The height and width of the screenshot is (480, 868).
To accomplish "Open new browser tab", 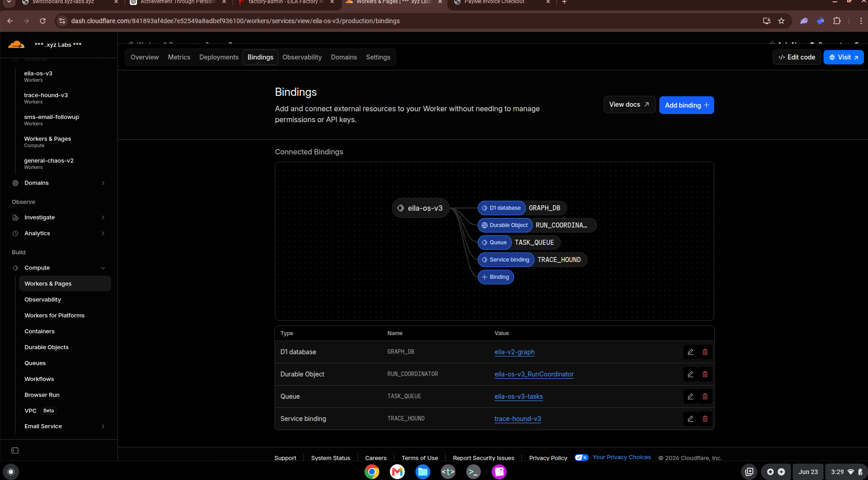I will pyautogui.click(x=564, y=2).
